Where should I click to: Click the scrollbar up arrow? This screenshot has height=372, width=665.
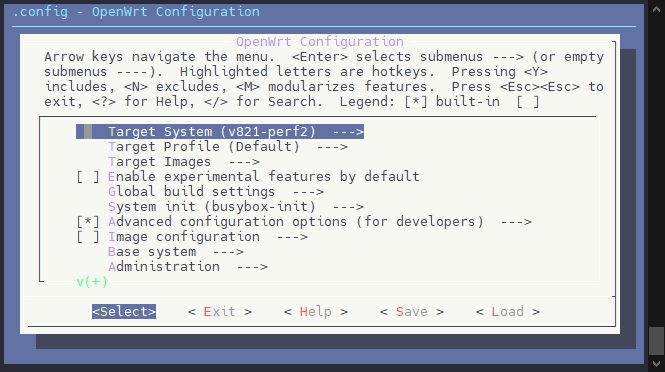[x=657, y=9]
